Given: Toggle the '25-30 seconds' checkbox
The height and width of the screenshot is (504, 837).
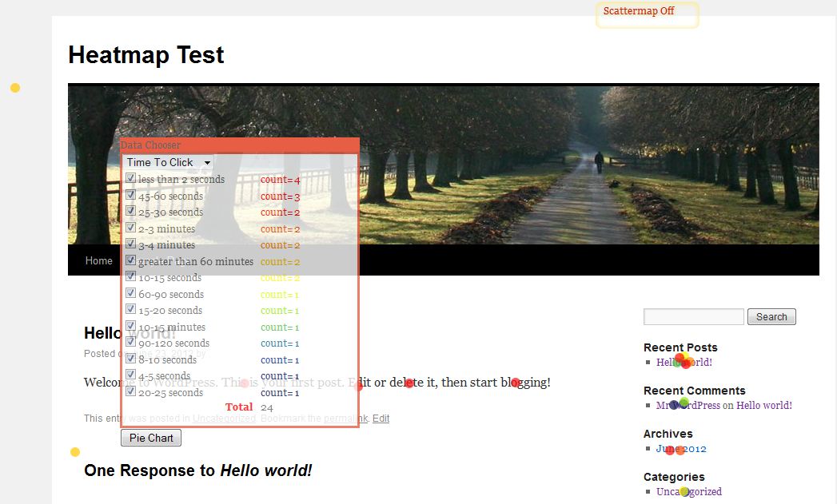Looking at the screenshot, I should point(130,211).
